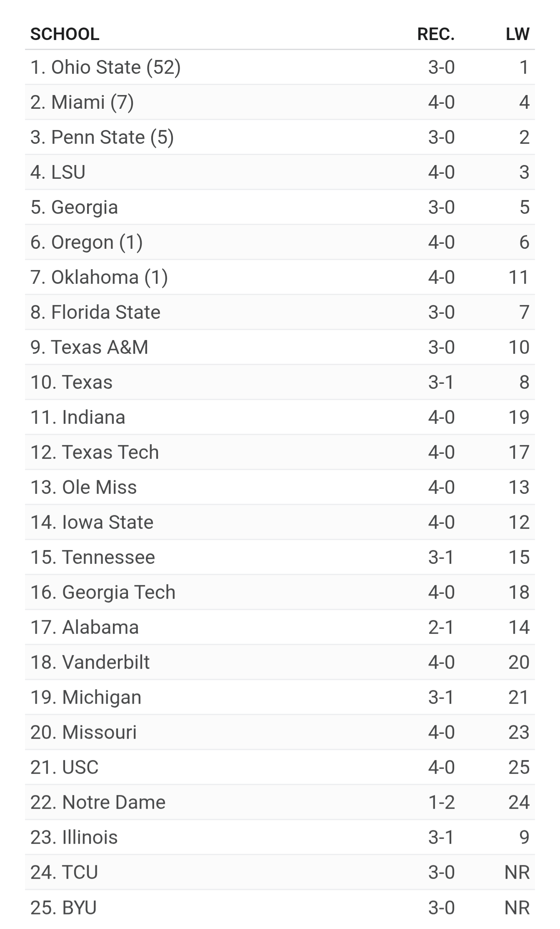
Task: Click Florida State's school name
Action: tap(95, 313)
